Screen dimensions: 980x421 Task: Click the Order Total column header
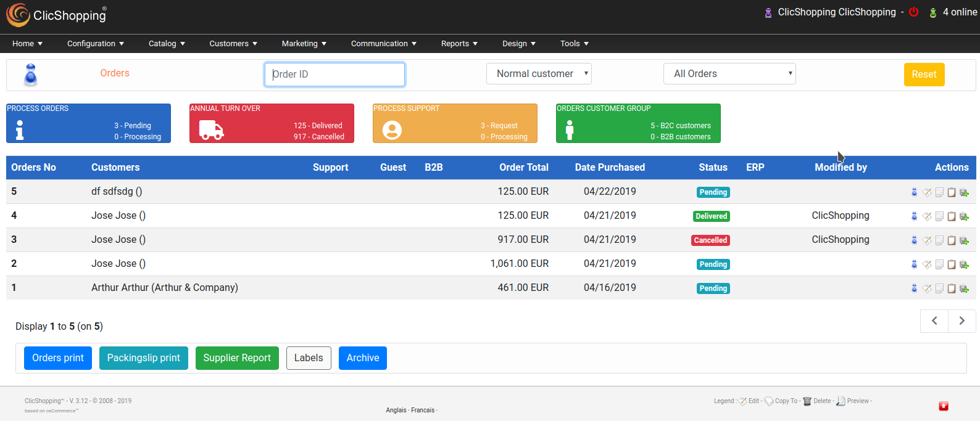[x=524, y=167]
